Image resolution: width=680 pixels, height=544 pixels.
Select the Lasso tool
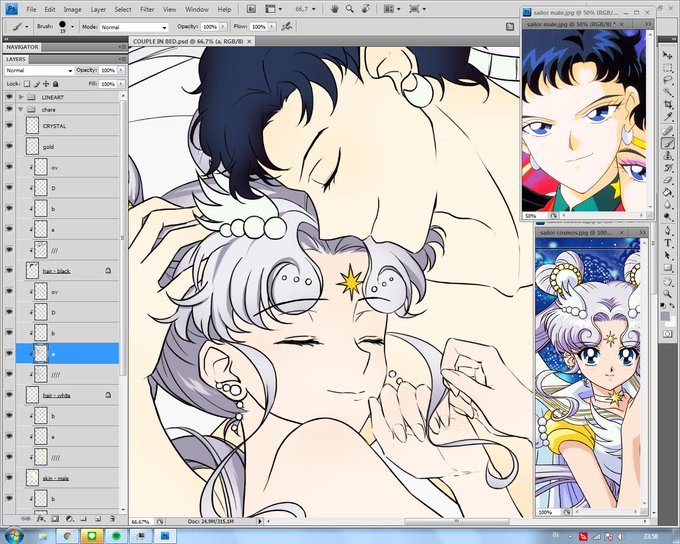667,80
